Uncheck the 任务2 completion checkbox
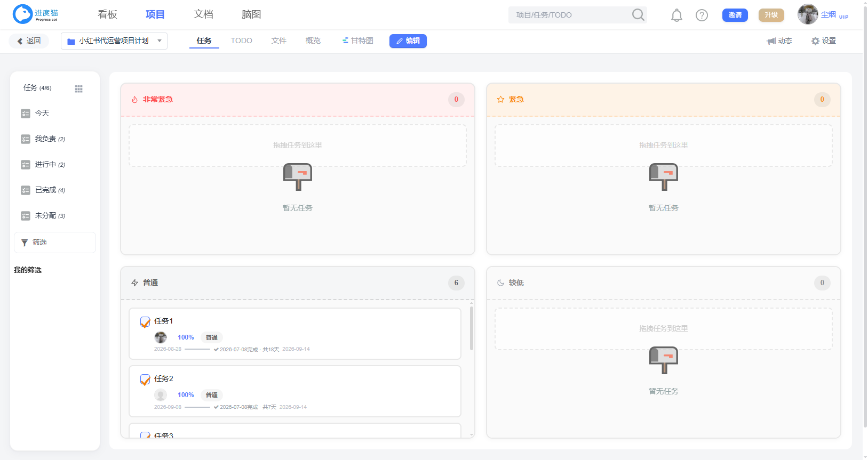The image size is (868, 460). click(x=145, y=380)
